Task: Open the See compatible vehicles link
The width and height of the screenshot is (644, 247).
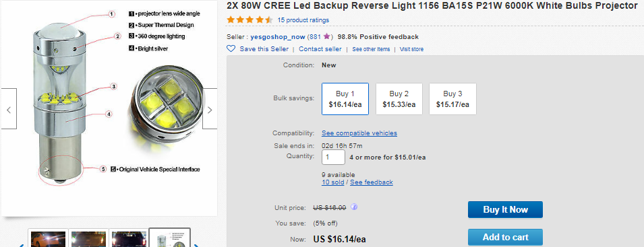Action: [359, 133]
